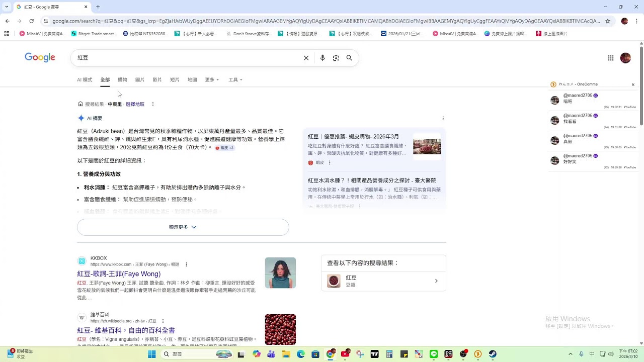Open the Don't Starve bookmark

coord(249,34)
